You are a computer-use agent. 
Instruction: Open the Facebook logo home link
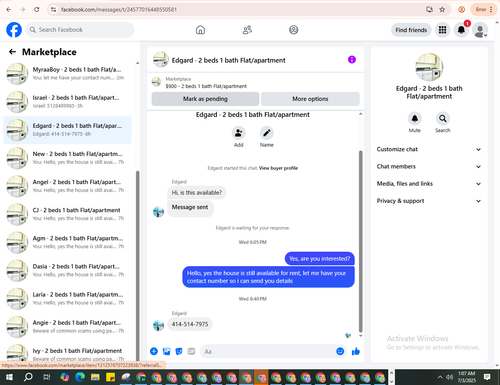coord(14,30)
